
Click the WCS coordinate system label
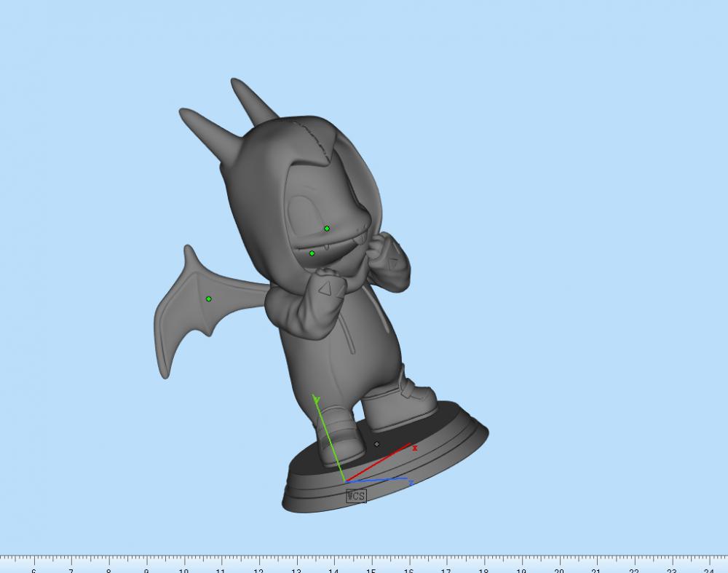click(x=356, y=496)
